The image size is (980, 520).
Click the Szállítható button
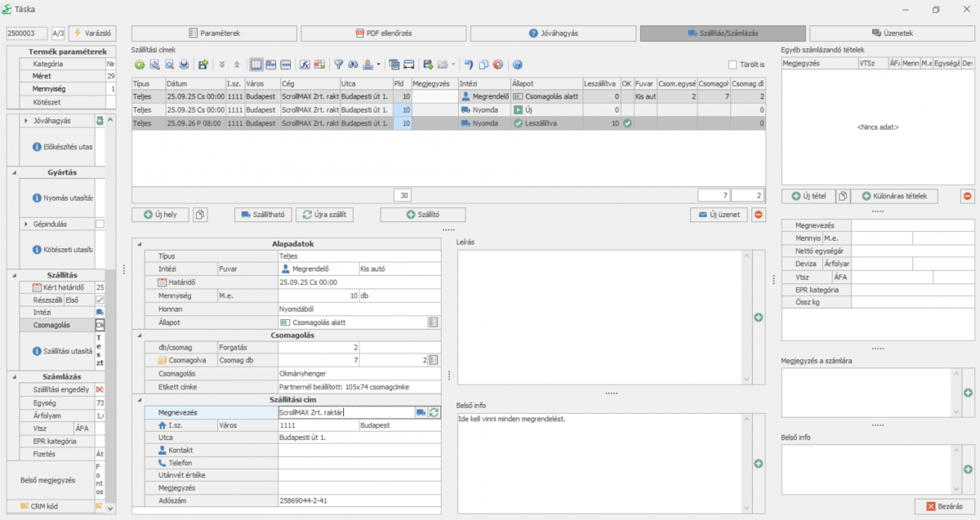[262, 215]
